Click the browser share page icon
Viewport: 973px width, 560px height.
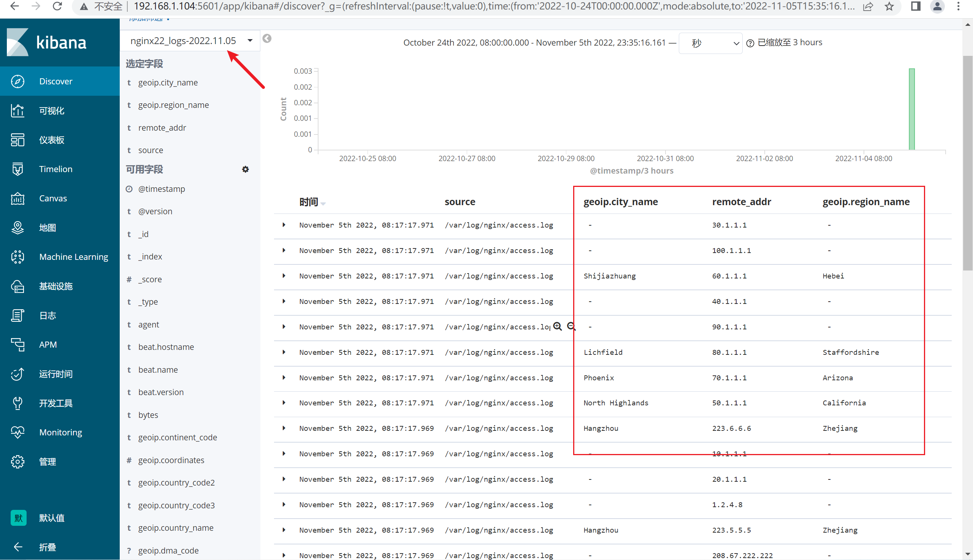868,6
